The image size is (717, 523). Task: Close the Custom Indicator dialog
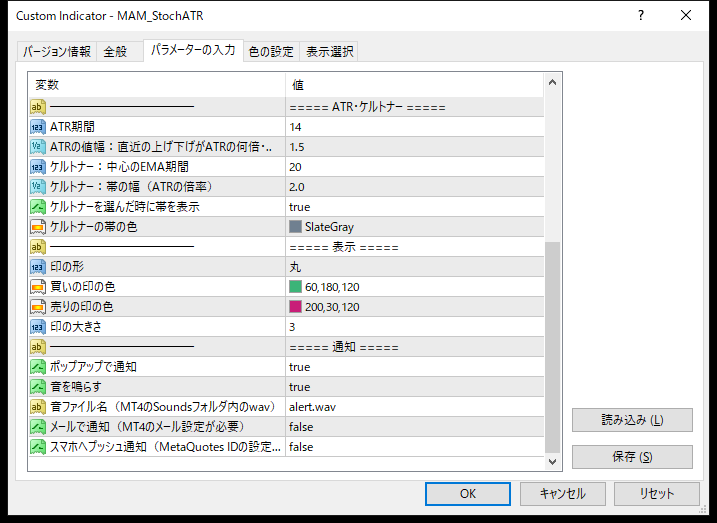pos(685,16)
